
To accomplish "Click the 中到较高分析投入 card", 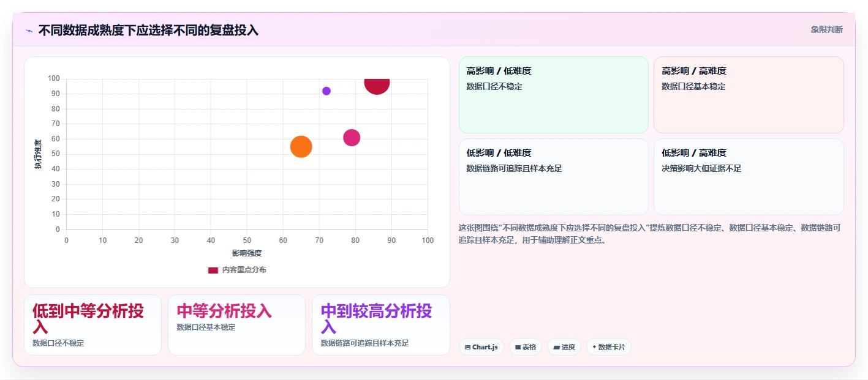I will coord(381,325).
